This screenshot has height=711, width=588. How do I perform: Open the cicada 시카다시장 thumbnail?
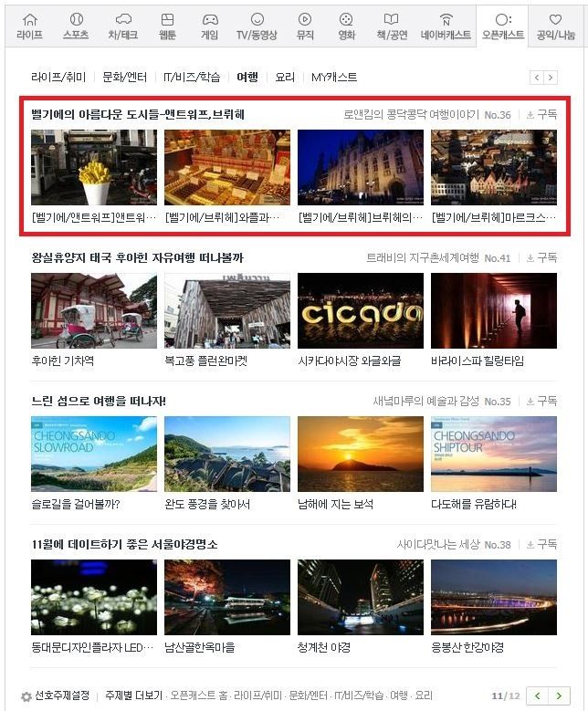point(361,310)
